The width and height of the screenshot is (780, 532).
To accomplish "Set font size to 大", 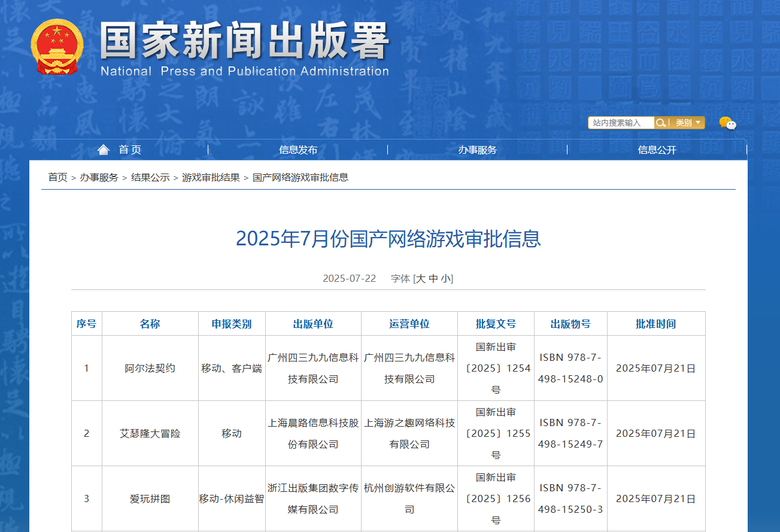I will click(x=420, y=278).
